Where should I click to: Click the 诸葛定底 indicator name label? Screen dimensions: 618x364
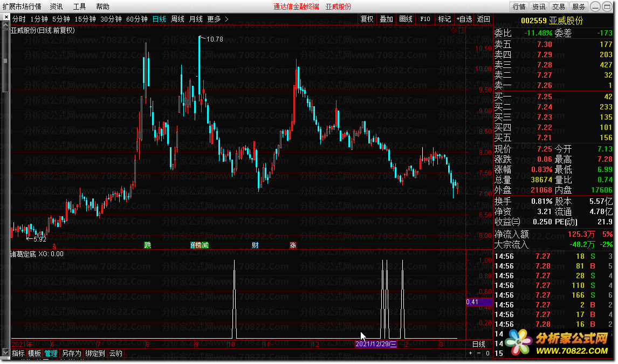pyautogui.click(x=23, y=254)
